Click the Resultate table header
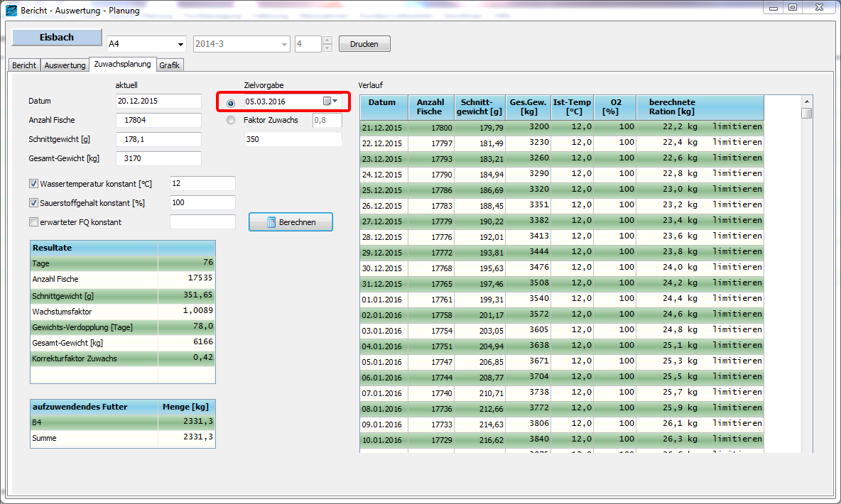This screenshot has width=841, height=504. click(x=123, y=248)
